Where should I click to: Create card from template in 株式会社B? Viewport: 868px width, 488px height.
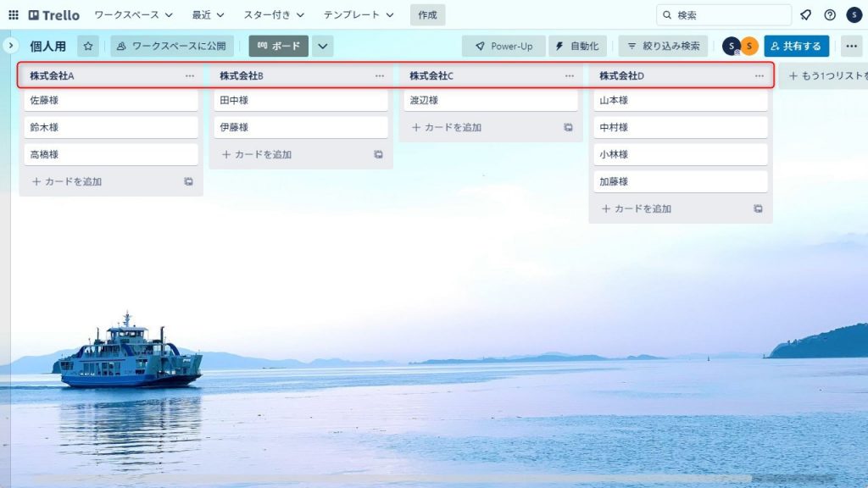tap(379, 154)
